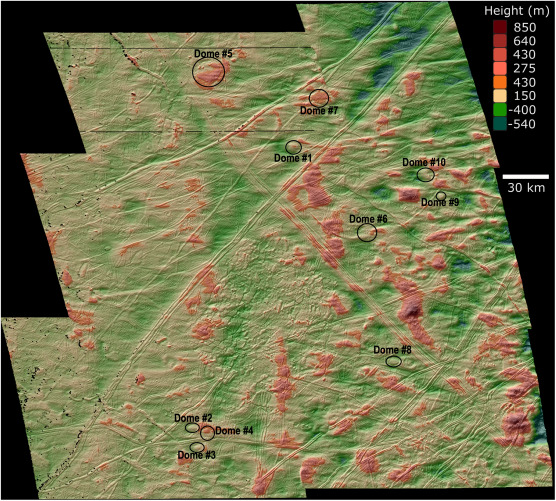
Task: Click the Dome #2 ellipse marker
Action: [192, 428]
